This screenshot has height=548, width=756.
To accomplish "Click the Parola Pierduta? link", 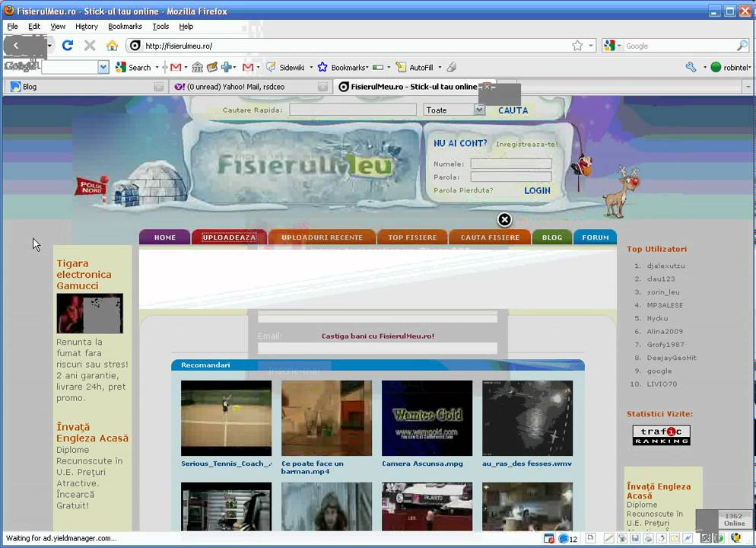I will (x=463, y=190).
